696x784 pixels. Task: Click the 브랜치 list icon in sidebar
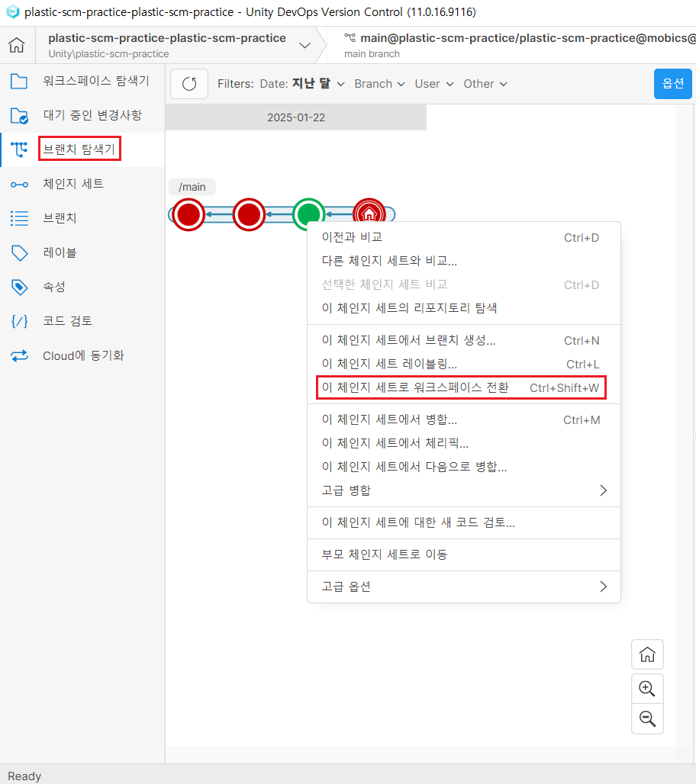point(19,218)
